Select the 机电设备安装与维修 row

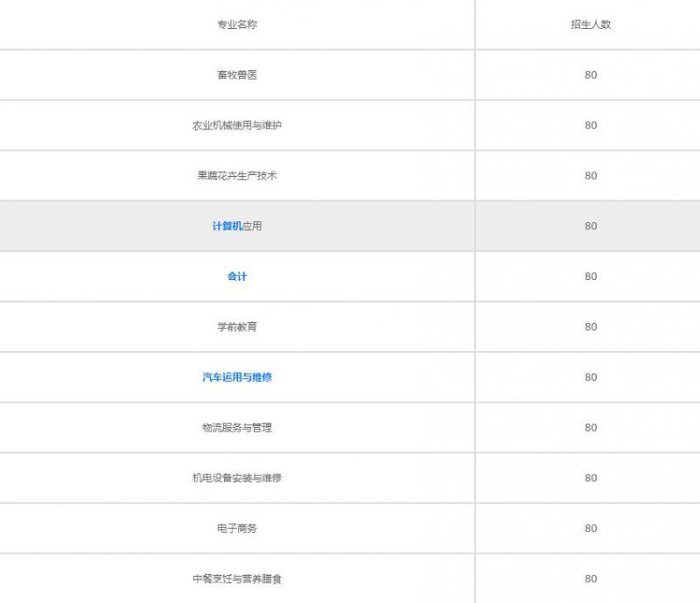[237, 478]
